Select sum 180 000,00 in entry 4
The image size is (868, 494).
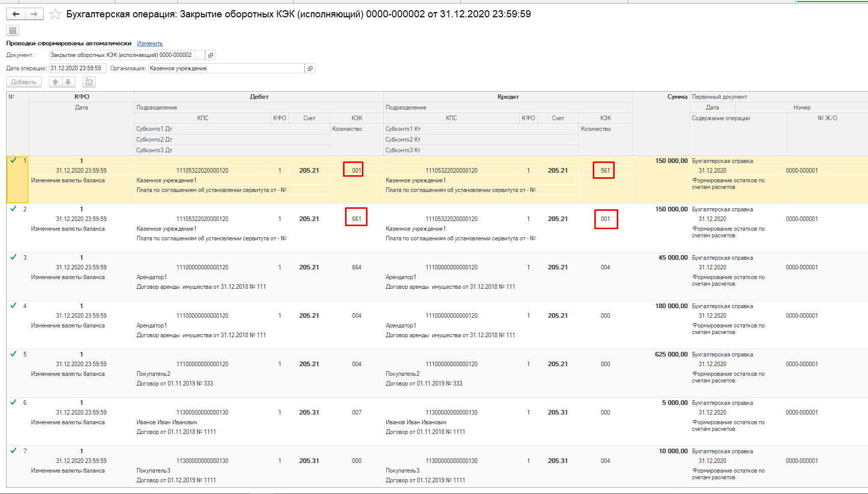pos(671,306)
